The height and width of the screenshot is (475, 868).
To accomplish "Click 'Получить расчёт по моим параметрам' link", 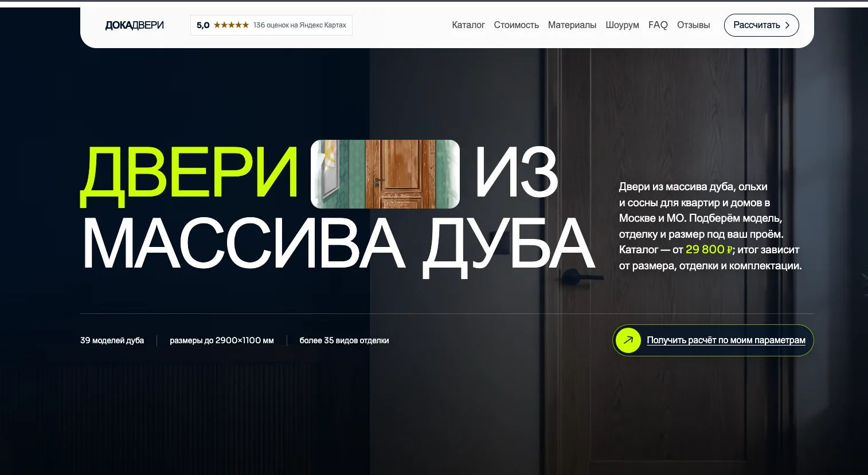I will click(726, 340).
